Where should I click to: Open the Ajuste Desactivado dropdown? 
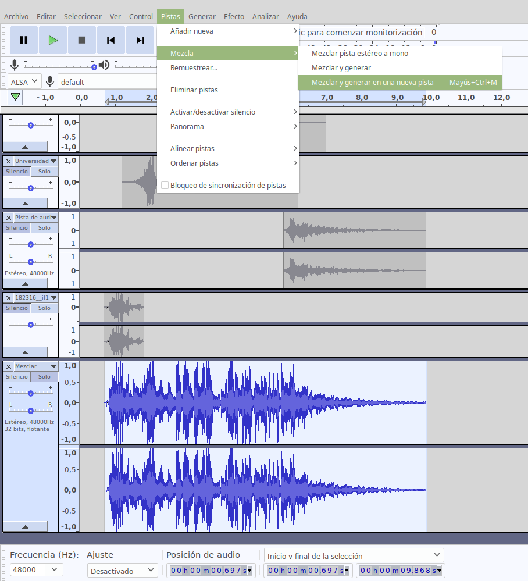(122, 571)
